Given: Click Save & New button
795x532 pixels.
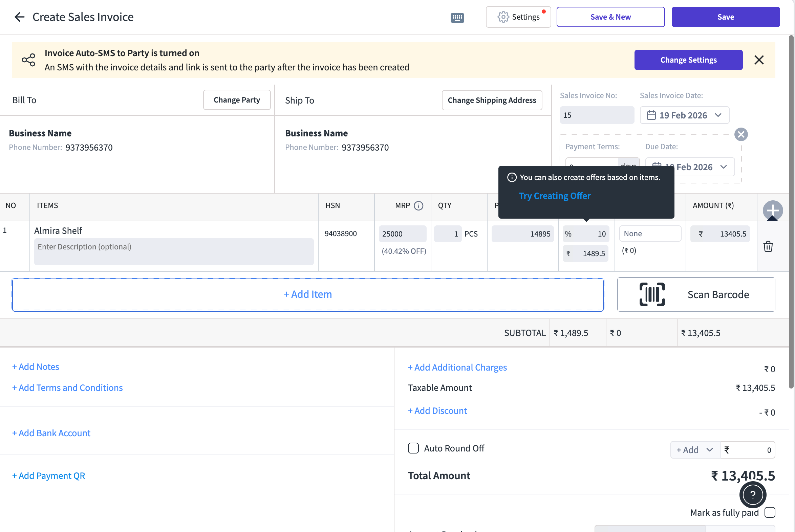Looking at the screenshot, I should 610,17.
